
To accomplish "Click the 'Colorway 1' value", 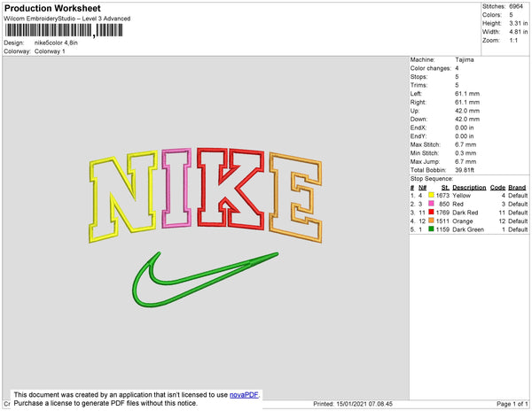I will [x=50, y=51].
